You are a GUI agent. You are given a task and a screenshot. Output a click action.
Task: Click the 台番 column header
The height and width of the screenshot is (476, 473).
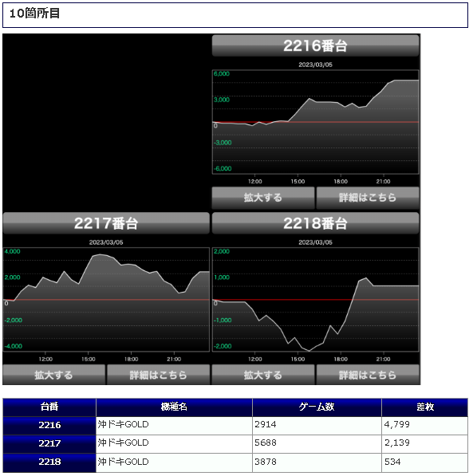(x=49, y=407)
